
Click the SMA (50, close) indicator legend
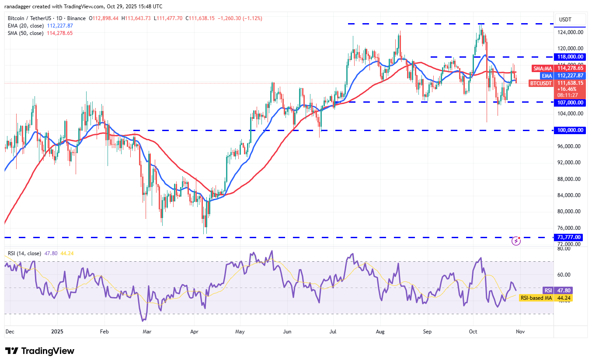(25, 33)
